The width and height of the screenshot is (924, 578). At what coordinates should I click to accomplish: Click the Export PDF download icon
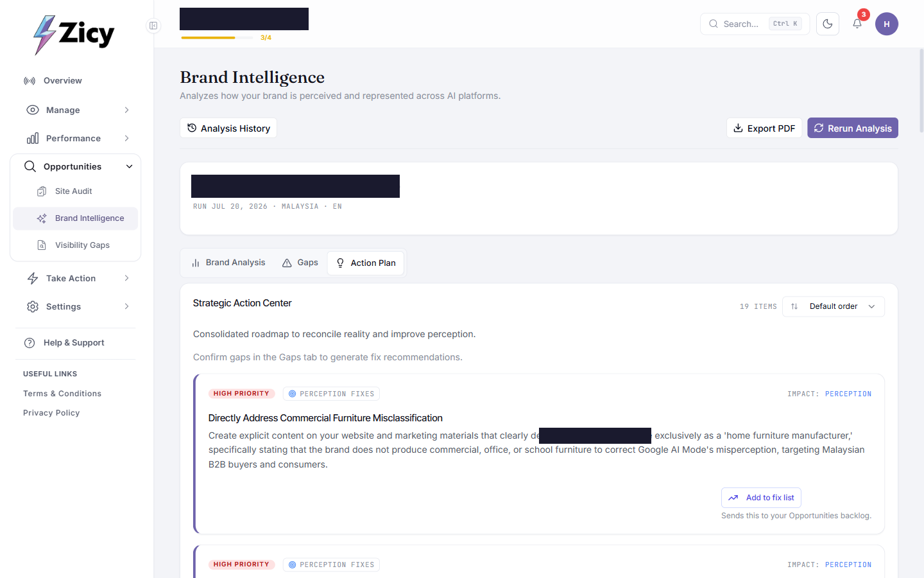click(x=739, y=128)
